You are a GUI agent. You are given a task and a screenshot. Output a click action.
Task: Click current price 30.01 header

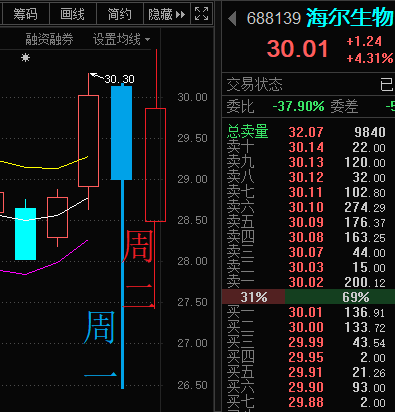[297, 49]
